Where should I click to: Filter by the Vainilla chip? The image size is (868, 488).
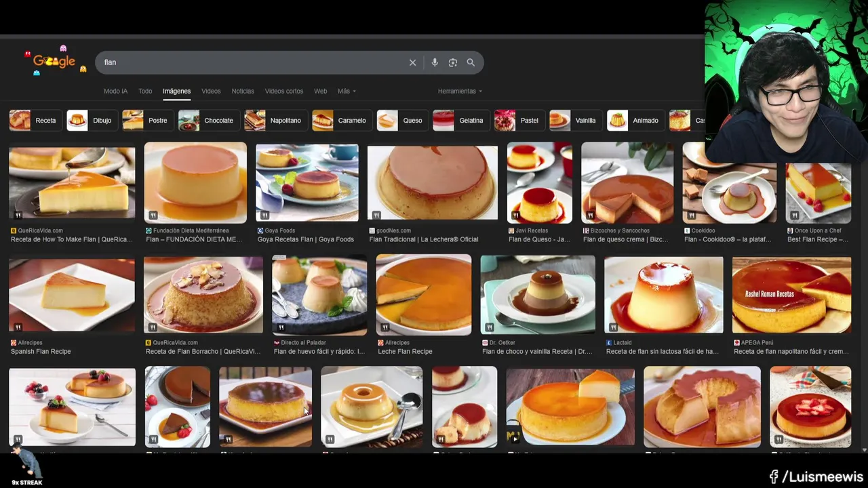576,120
